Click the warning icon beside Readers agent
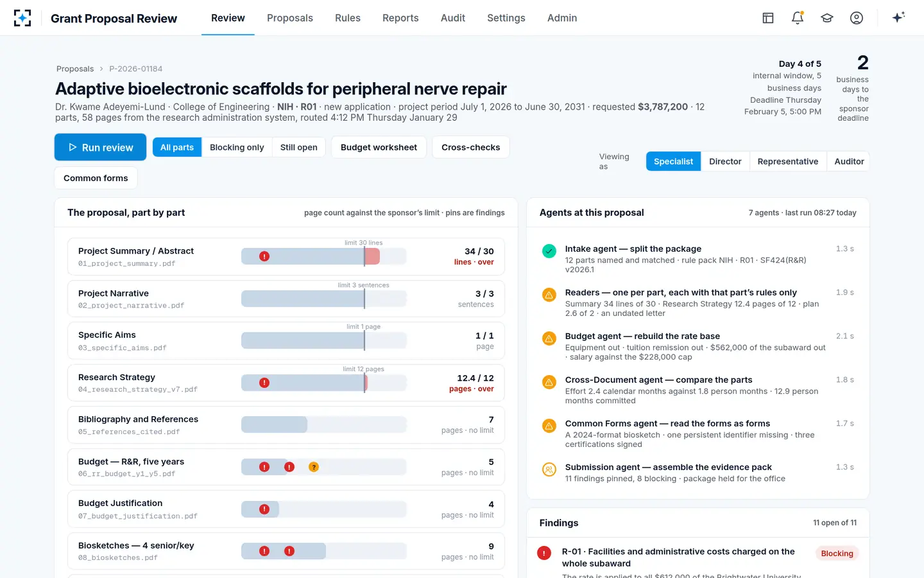Screen dimensions: 924x578 (x=549, y=295)
